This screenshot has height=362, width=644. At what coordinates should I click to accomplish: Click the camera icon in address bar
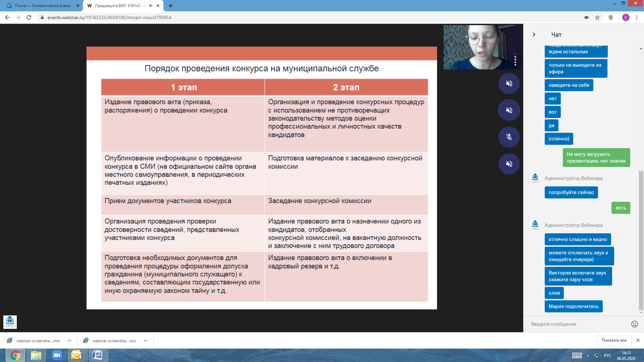pos(587,17)
